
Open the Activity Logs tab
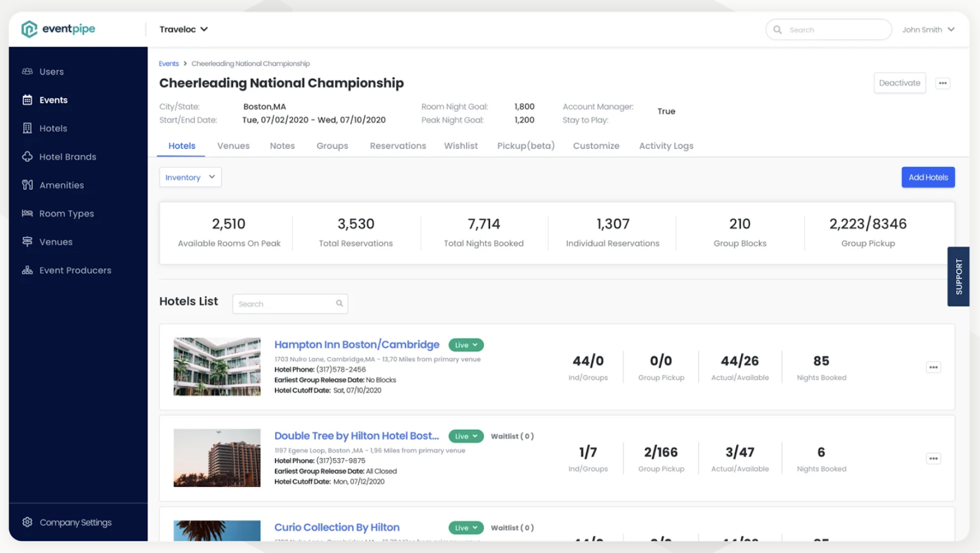pyautogui.click(x=666, y=146)
